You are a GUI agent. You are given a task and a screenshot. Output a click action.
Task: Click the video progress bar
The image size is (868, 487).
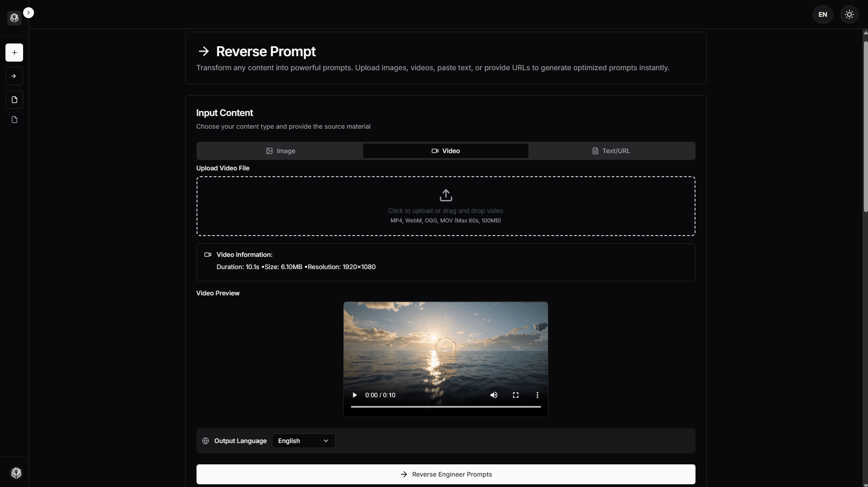pyautogui.click(x=446, y=407)
